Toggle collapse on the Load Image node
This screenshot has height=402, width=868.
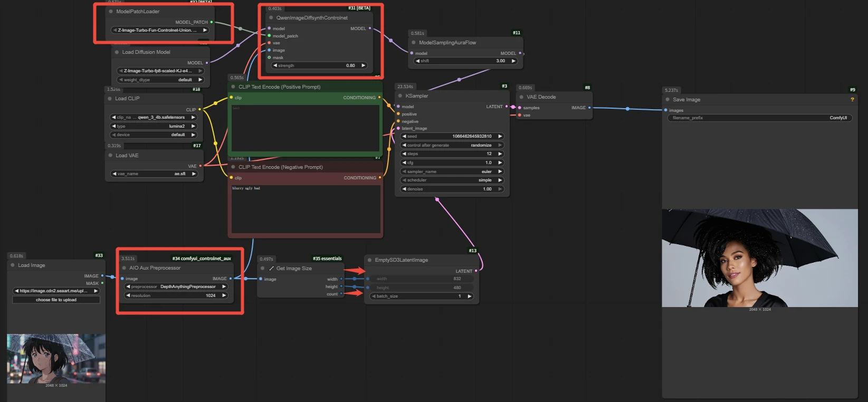click(13, 265)
